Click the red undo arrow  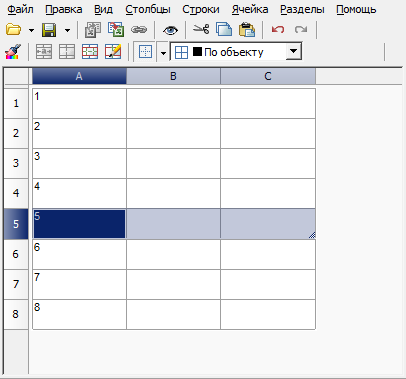(278, 29)
